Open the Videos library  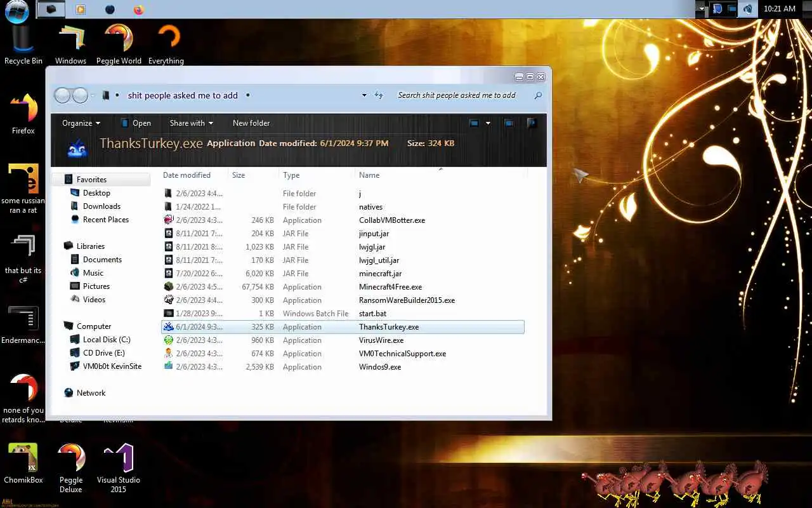pos(94,300)
